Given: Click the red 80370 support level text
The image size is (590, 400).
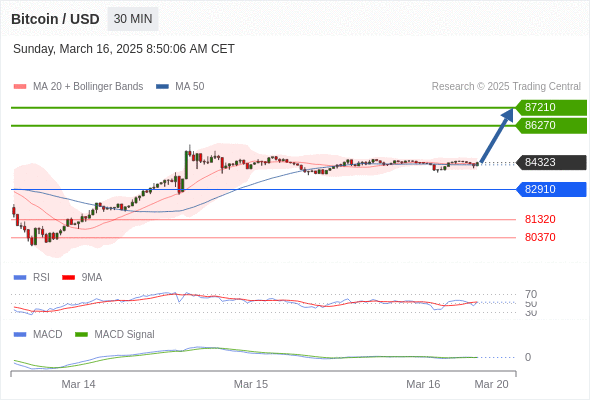Looking at the screenshot, I should [540, 237].
